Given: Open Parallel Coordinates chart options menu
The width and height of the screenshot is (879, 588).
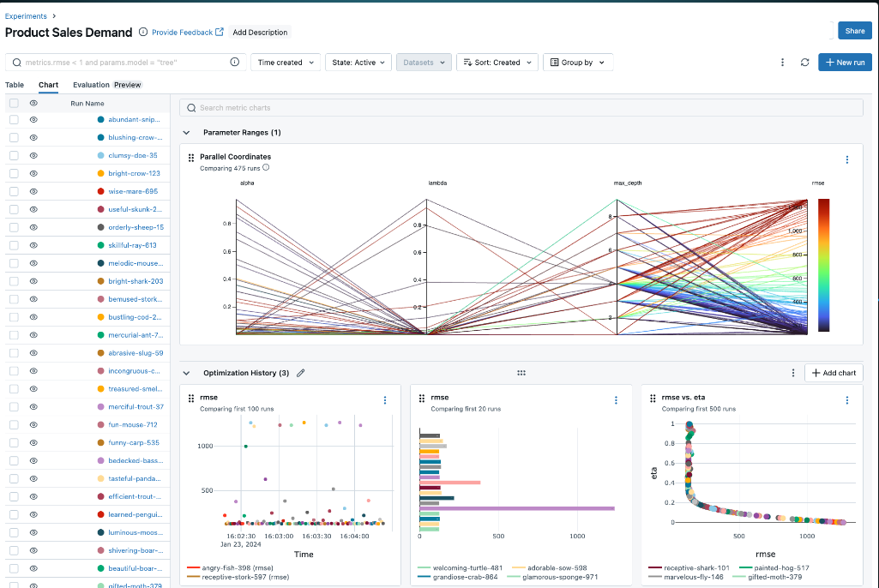Looking at the screenshot, I should tap(847, 159).
